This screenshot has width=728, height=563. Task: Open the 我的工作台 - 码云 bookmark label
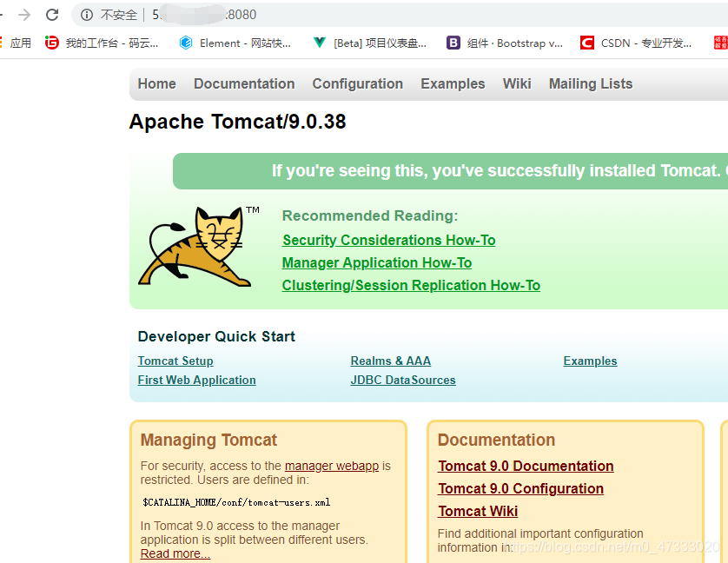(112, 43)
